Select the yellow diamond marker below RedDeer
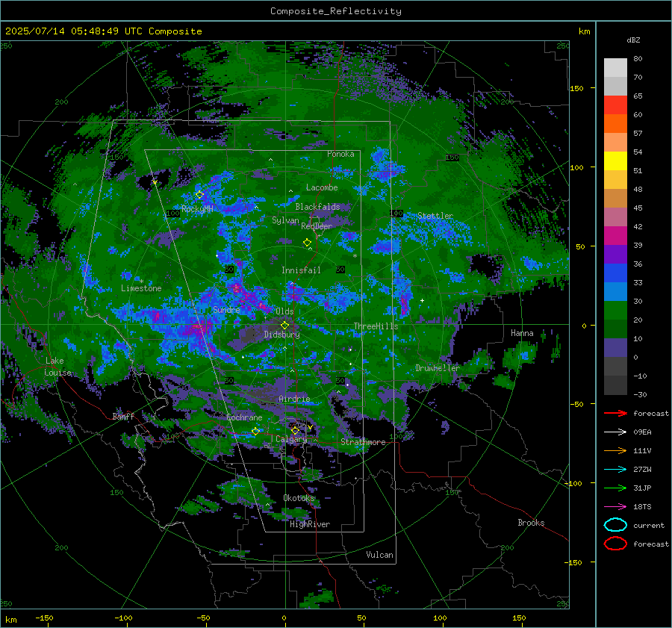The width and height of the screenshot is (672, 628). pyautogui.click(x=307, y=243)
